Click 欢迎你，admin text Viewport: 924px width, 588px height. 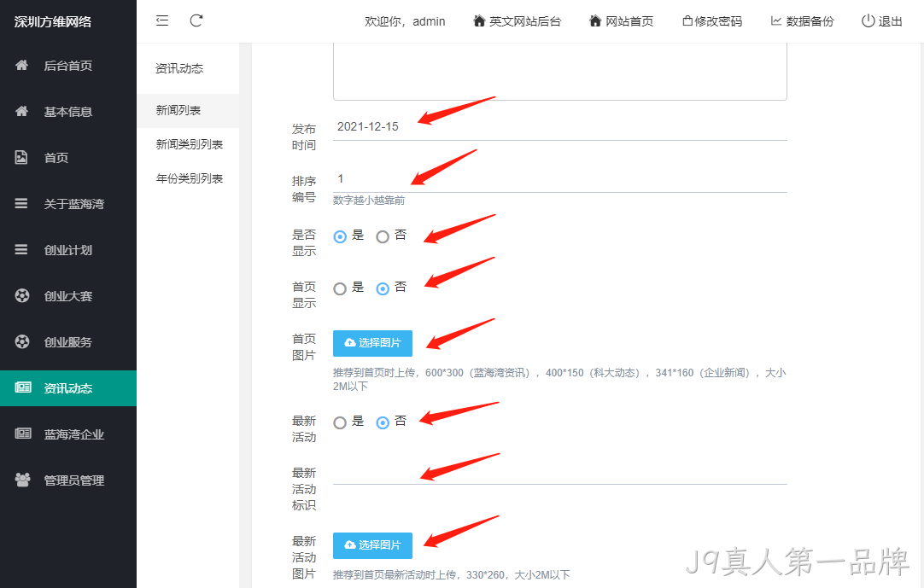click(405, 21)
